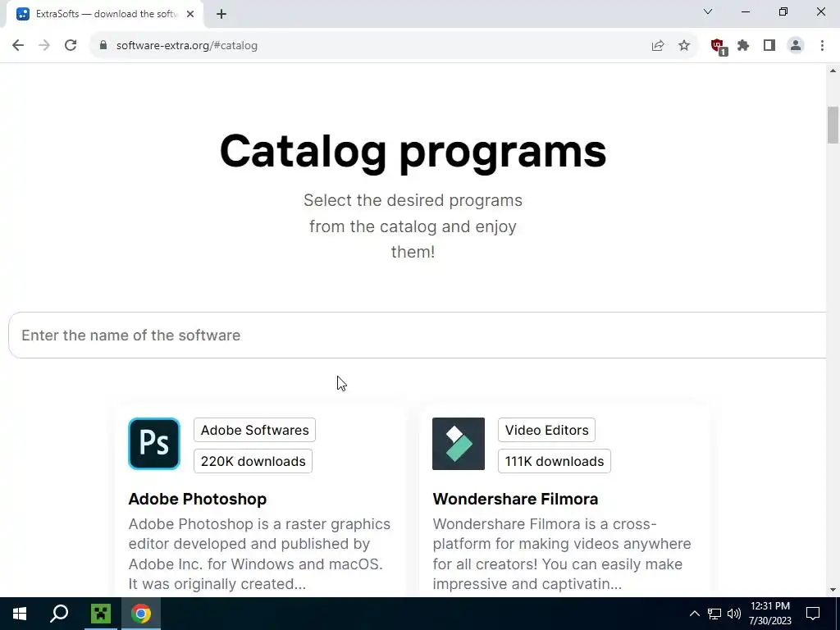Open the extensions puzzle icon
Image resolution: width=840 pixels, height=630 pixels.
tap(743, 46)
